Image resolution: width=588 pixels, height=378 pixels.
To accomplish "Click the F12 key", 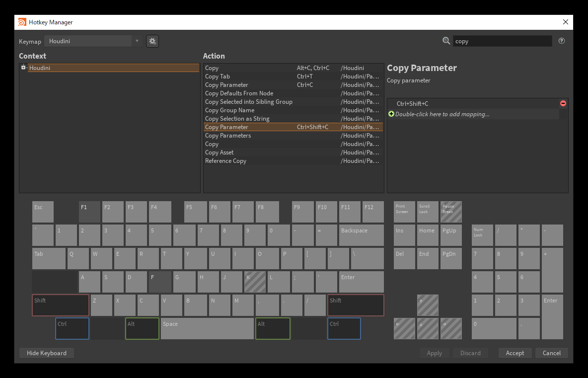I will [373, 212].
